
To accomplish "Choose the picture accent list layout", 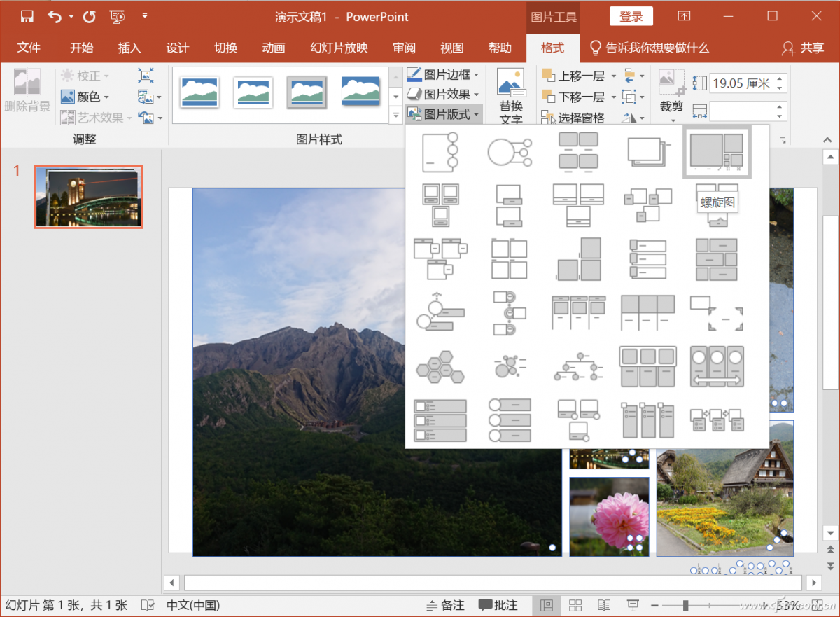I will (x=440, y=152).
